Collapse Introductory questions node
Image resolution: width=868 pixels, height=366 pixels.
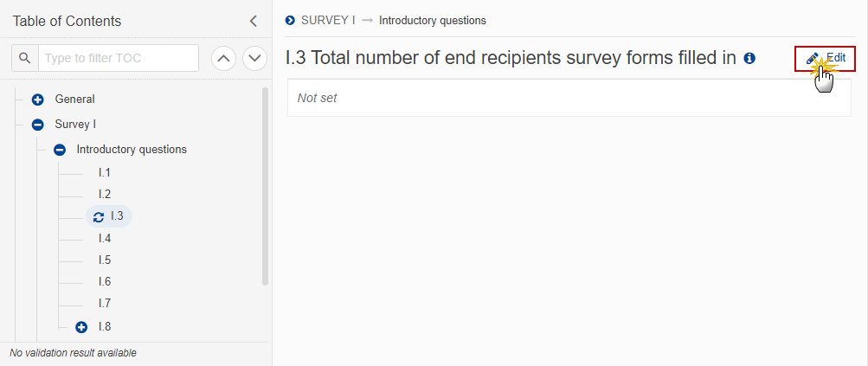pos(60,150)
